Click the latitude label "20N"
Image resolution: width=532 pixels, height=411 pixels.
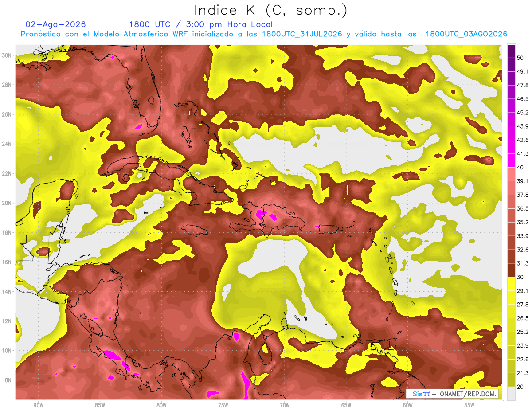[6, 203]
